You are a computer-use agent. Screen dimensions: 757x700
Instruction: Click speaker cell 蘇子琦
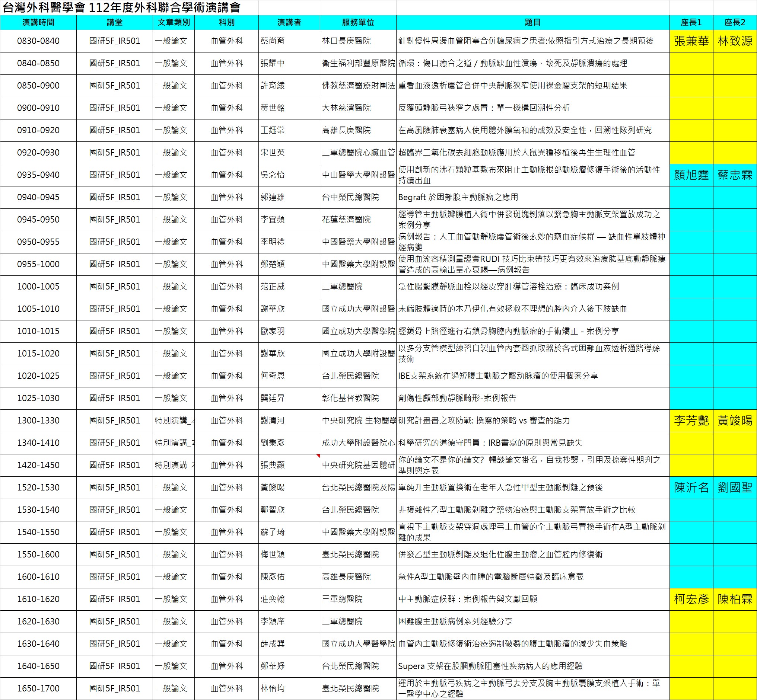289,532
